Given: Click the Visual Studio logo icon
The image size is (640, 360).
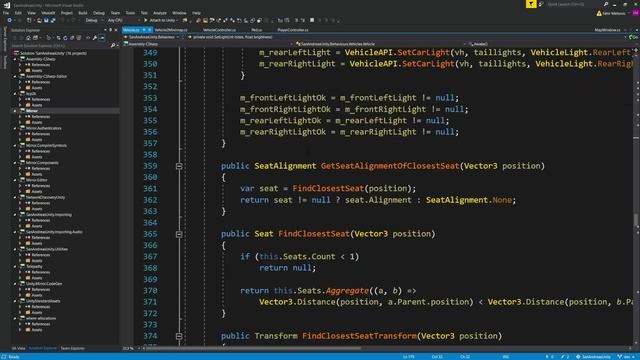Looking at the screenshot, I should (x=7, y=5).
